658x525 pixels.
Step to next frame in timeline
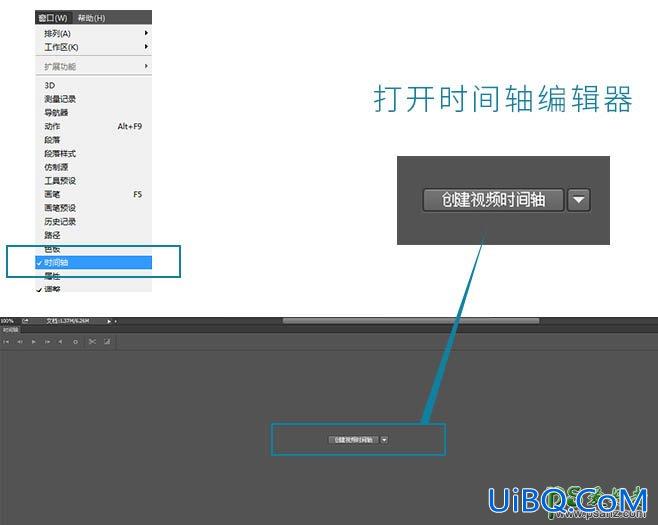coord(47,342)
